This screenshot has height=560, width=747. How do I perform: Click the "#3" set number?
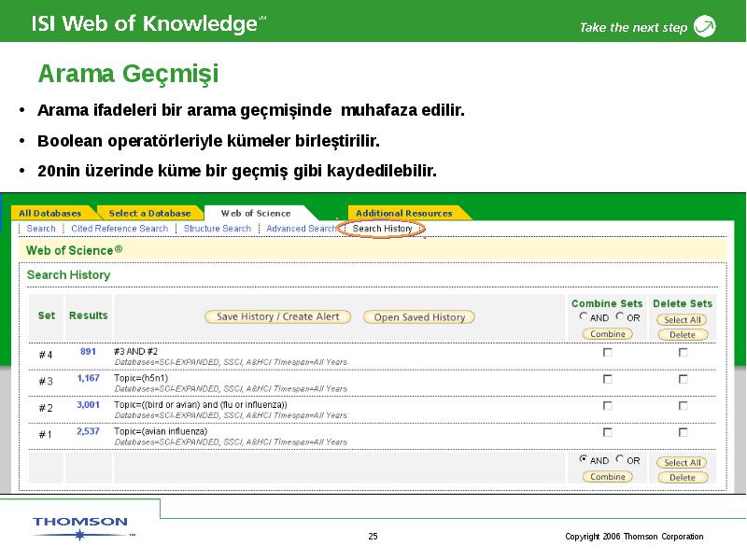point(46,382)
